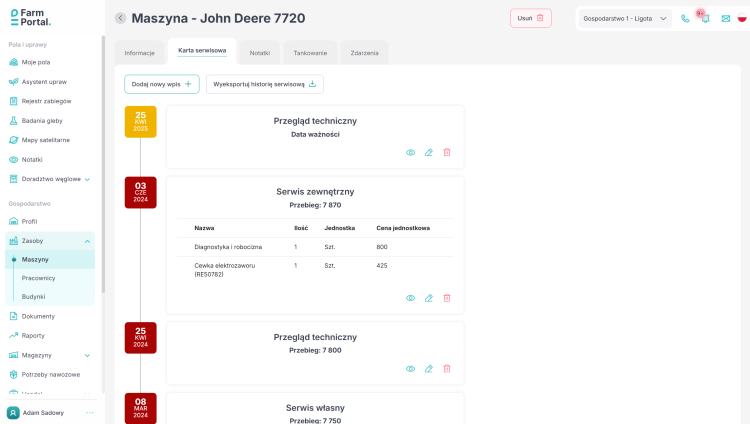Open notifications bell with badge
This screenshot has height=424, width=750.
click(704, 18)
